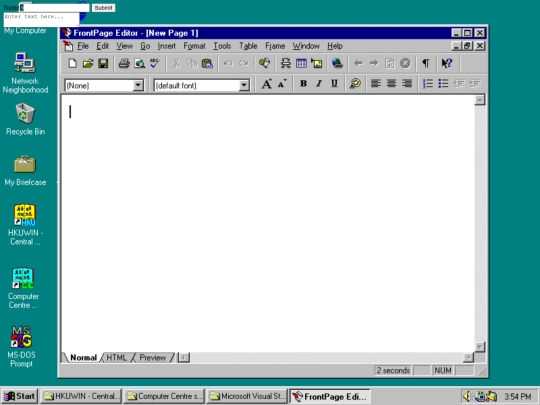Click the vertical scrollbar up arrow
Viewport: 540px width, 405px height.
(480, 100)
